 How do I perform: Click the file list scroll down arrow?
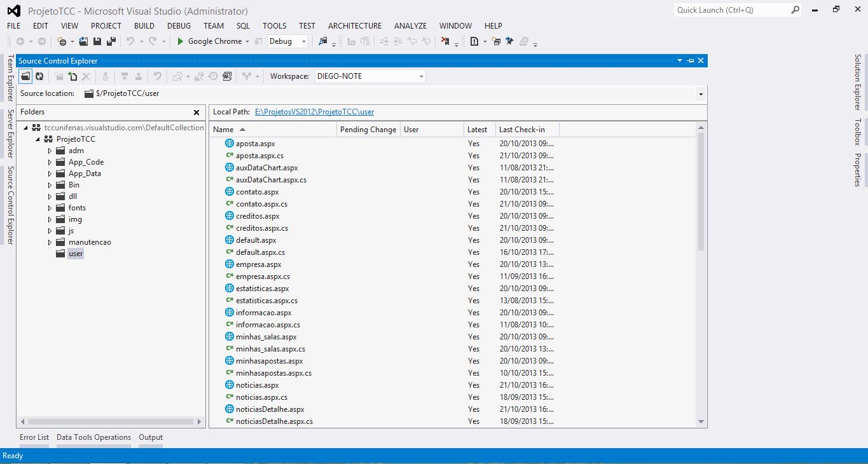point(701,421)
